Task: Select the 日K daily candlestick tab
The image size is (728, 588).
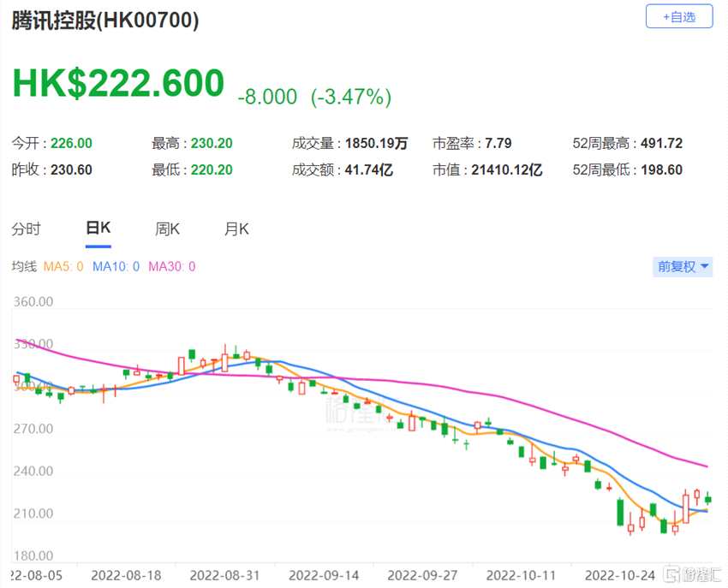Action: pos(98,228)
